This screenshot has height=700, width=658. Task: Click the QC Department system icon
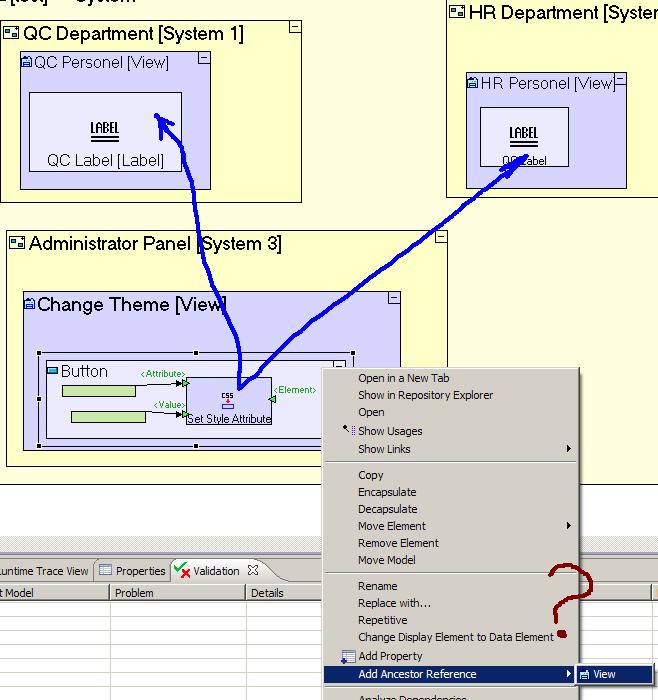(x=11, y=34)
